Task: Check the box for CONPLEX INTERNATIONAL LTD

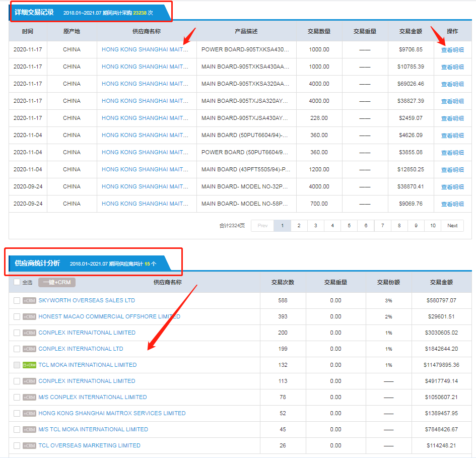Action: point(17,349)
